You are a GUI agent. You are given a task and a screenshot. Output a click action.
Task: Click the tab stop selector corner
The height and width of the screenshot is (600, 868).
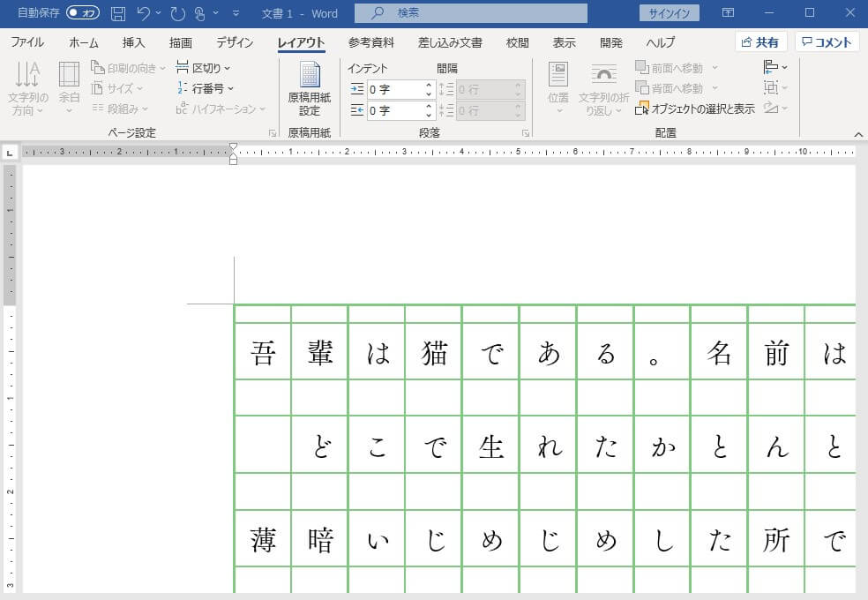[x=10, y=153]
